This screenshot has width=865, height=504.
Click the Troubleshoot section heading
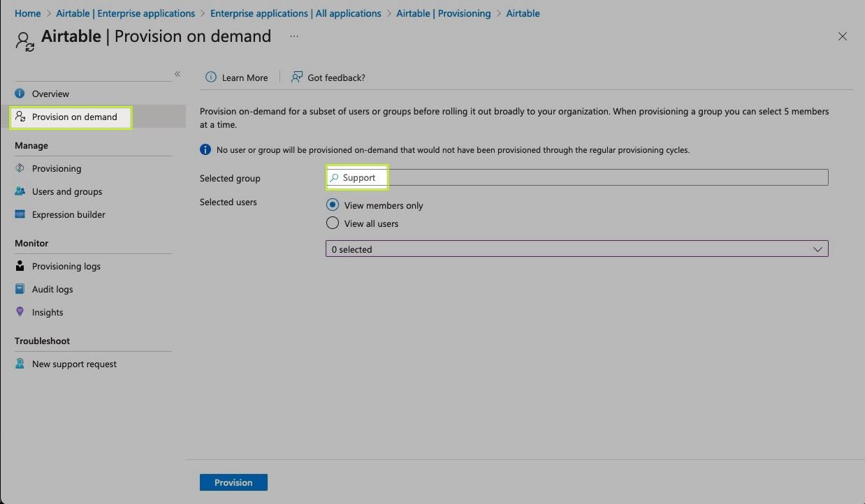(x=43, y=341)
